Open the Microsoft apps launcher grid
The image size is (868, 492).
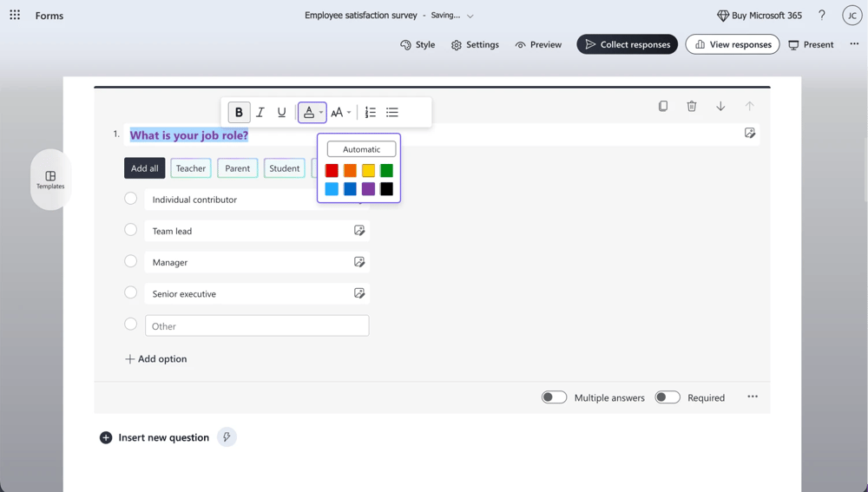point(15,16)
